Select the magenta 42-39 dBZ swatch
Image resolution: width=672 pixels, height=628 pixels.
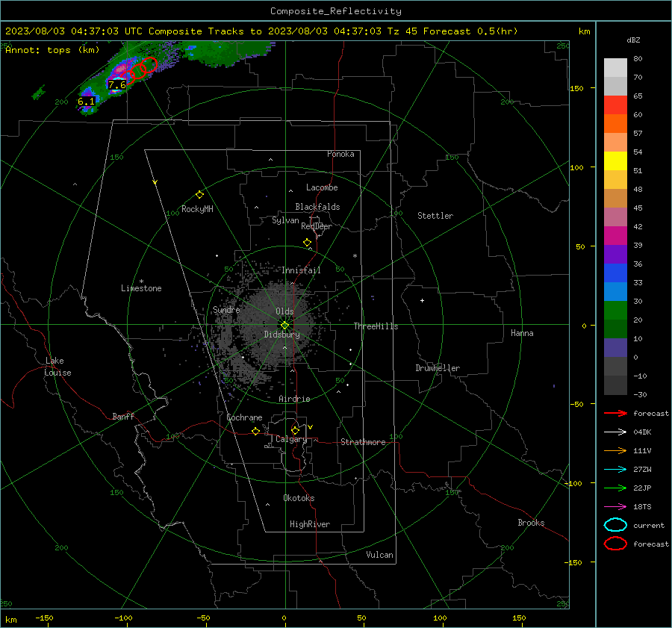615,236
